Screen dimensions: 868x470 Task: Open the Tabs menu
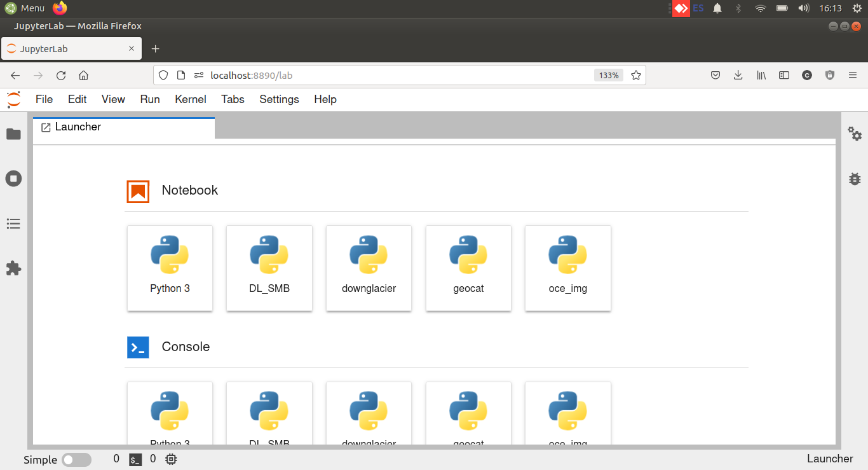[x=233, y=99]
